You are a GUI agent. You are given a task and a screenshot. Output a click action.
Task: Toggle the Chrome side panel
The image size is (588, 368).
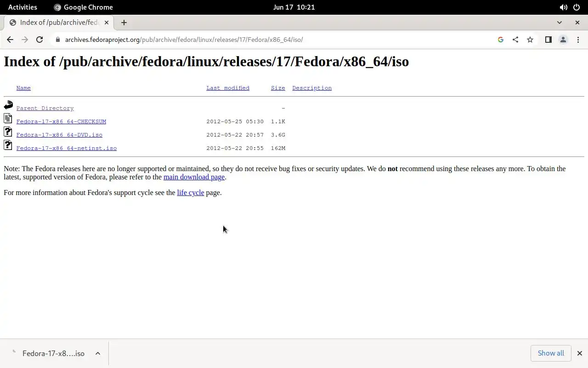548,40
